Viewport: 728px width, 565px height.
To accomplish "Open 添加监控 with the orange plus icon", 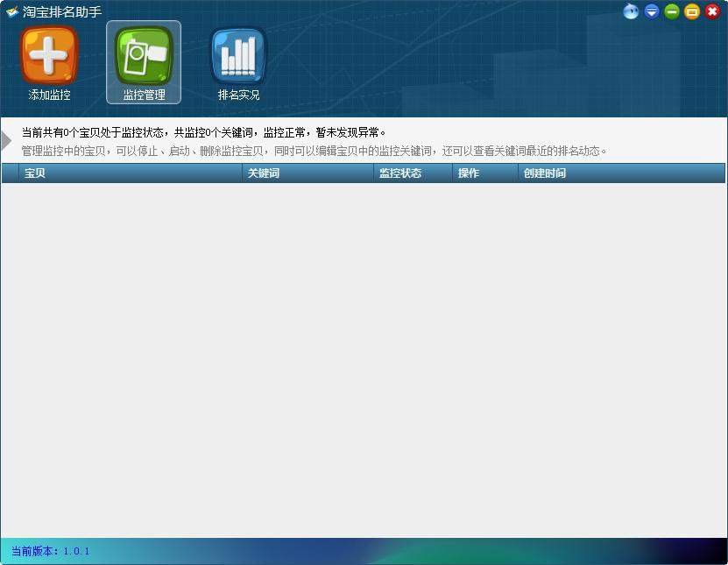I will coord(50,56).
